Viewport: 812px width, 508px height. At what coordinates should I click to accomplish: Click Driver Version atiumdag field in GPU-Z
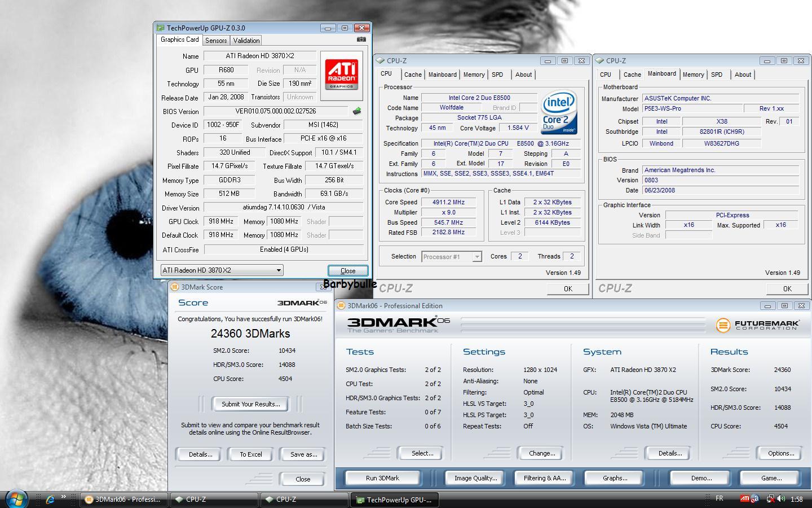284,207
